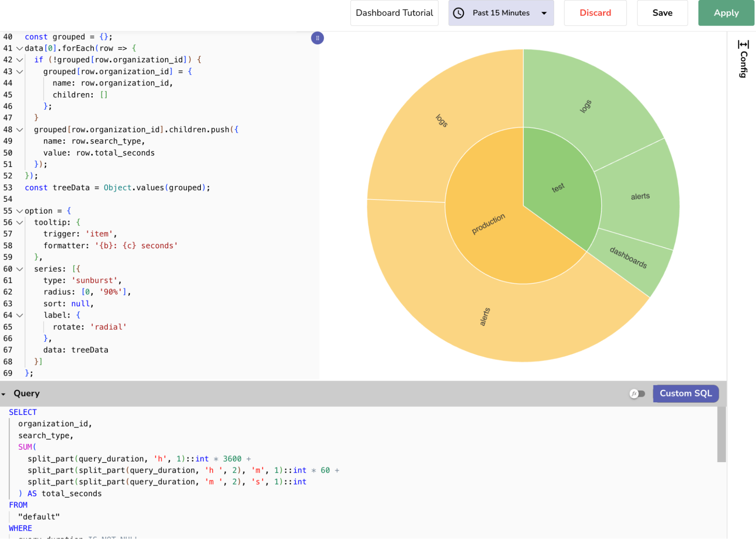Collapse the Query section triangle
Image resolution: width=756 pixels, height=539 pixels.
point(4,394)
